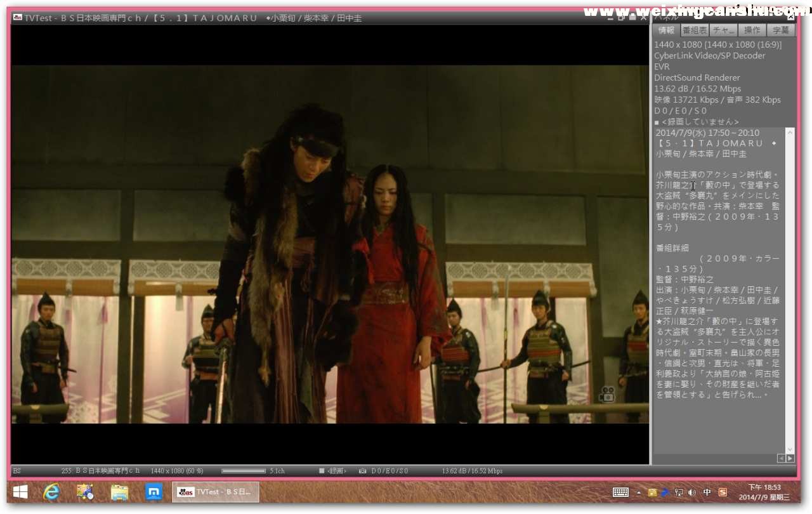Click 映像 13721 Kbps / 音声 382 Kbps line

[x=717, y=100]
